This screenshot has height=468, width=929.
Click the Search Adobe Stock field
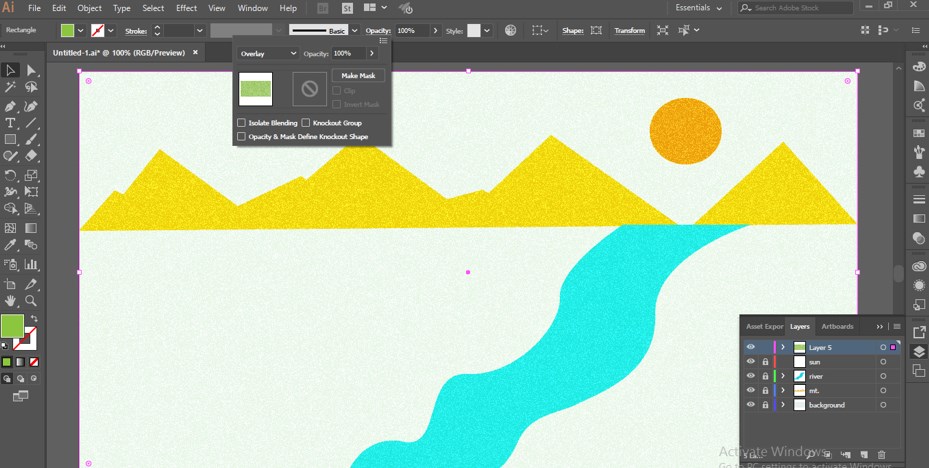click(796, 8)
